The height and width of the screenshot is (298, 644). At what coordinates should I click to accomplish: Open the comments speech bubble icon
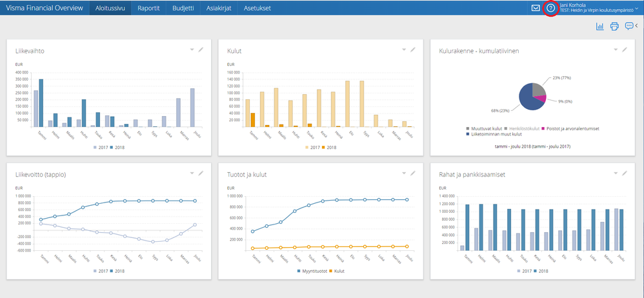629,26
